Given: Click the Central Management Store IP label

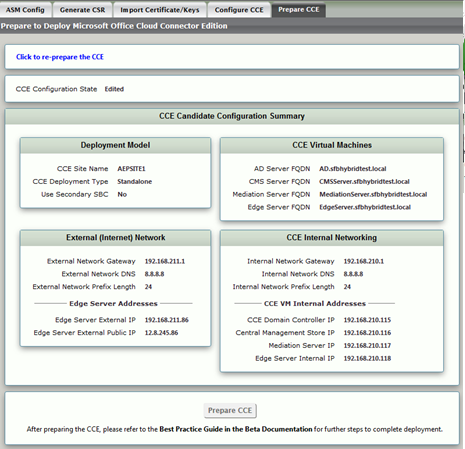Looking at the screenshot, I should click(285, 333).
